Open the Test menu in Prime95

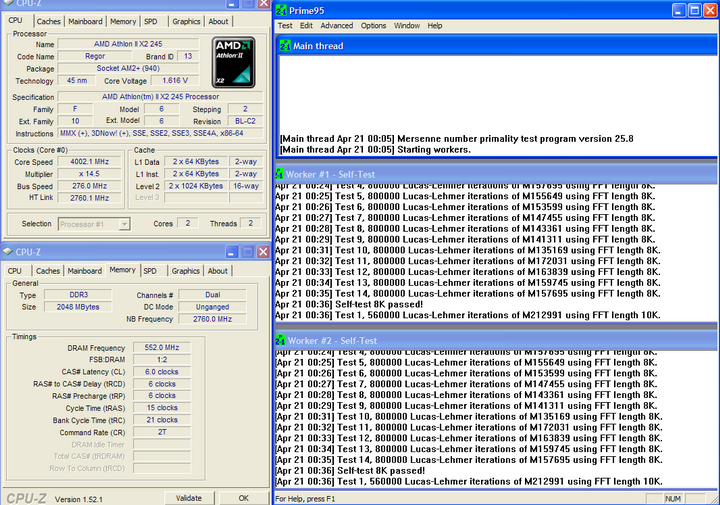coord(285,26)
